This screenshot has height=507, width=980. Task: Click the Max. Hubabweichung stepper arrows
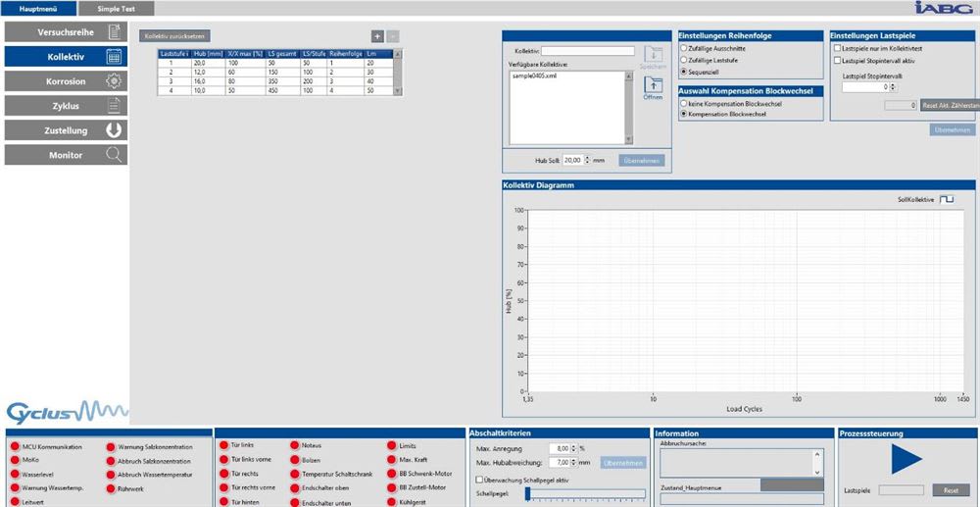[x=573, y=463]
